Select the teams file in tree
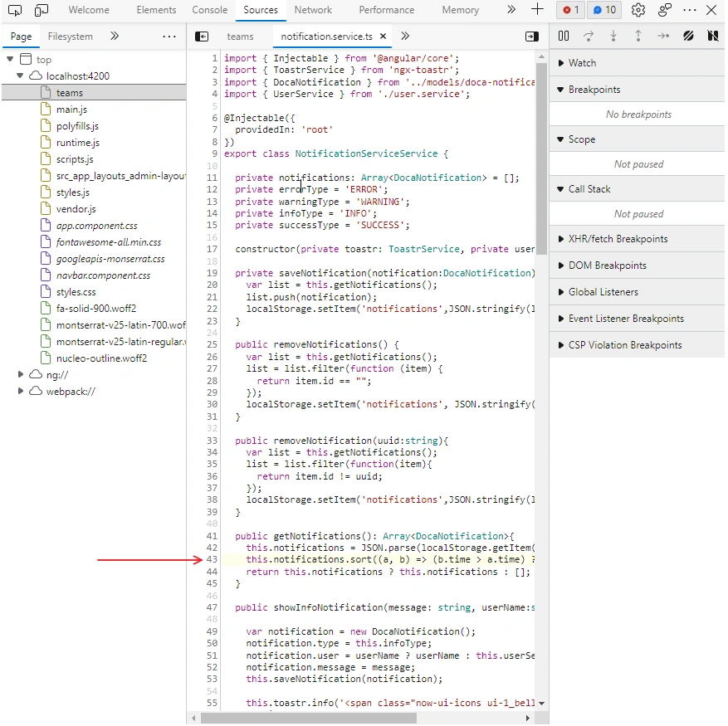The width and height of the screenshot is (728, 726). [x=95, y=92]
